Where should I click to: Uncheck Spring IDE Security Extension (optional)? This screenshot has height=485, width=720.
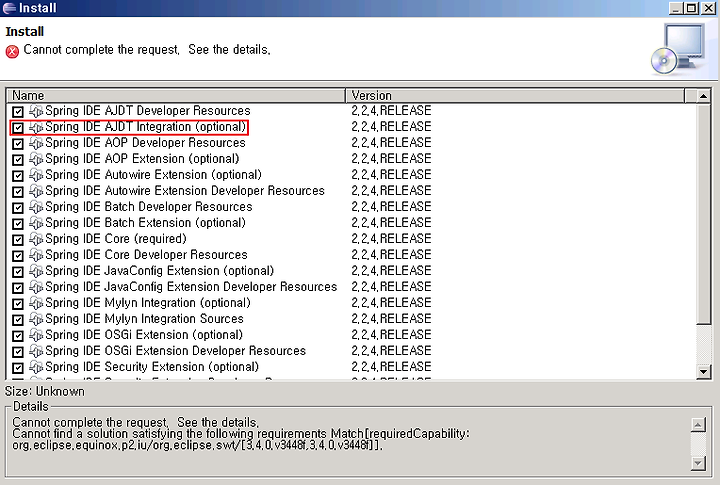click(x=18, y=368)
